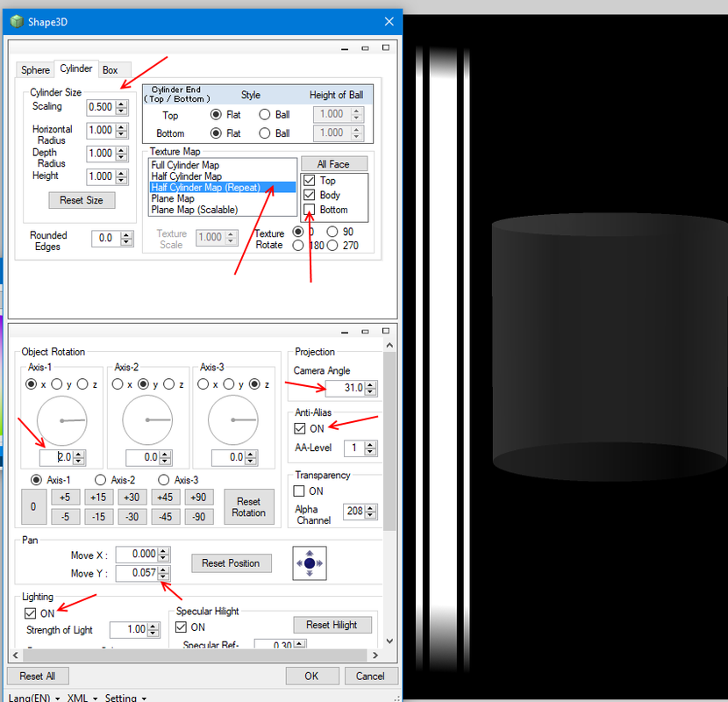
Task: Click the Move Y value field
Action: pos(137,572)
